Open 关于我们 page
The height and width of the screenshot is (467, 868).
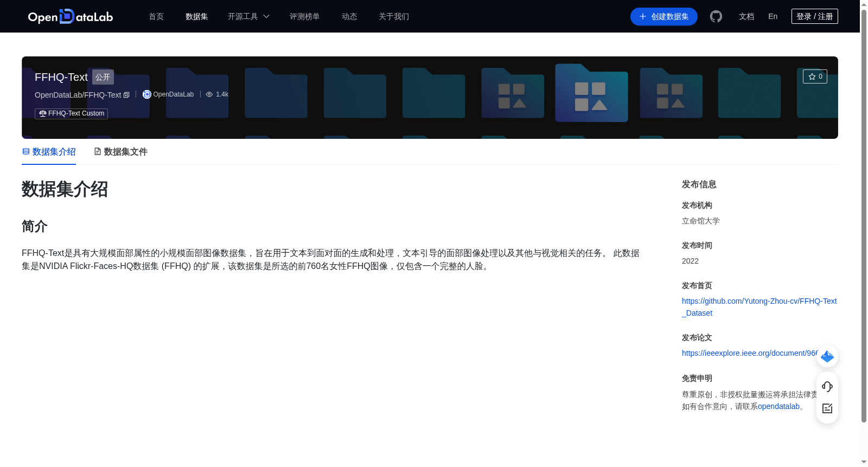point(394,16)
